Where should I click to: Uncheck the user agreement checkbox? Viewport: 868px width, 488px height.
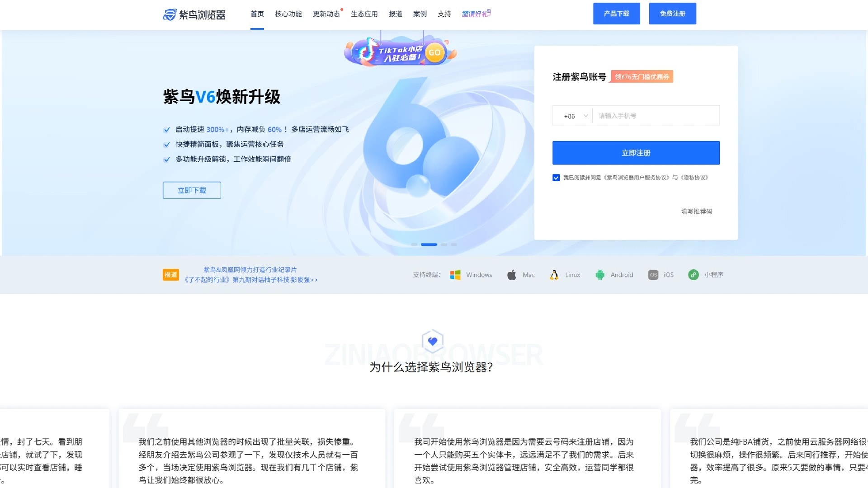(x=556, y=178)
